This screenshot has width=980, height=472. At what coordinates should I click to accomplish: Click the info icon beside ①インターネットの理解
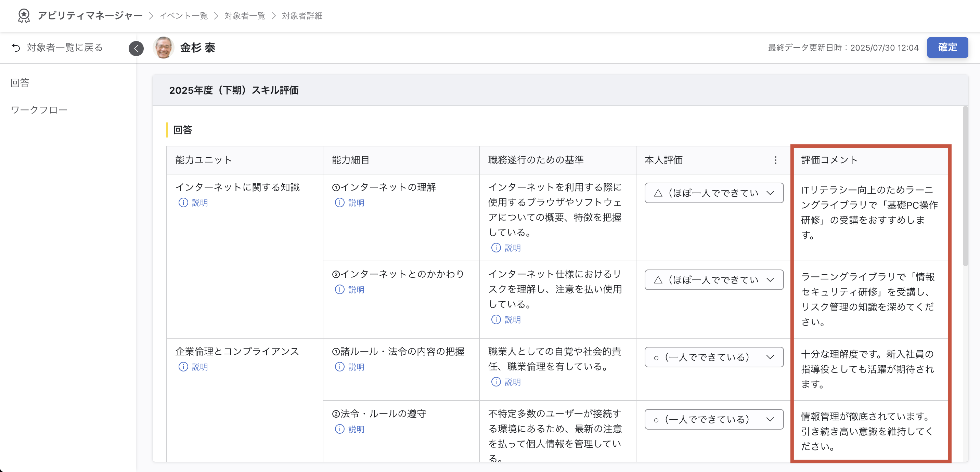pos(339,203)
